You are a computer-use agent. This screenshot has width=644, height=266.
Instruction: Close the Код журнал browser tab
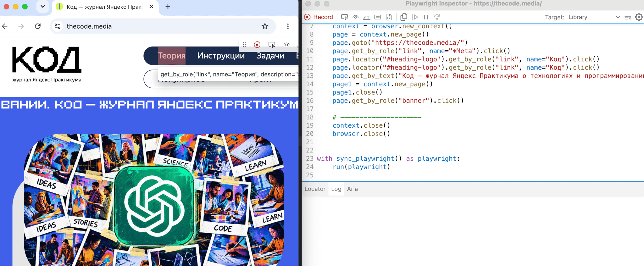(151, 7)
